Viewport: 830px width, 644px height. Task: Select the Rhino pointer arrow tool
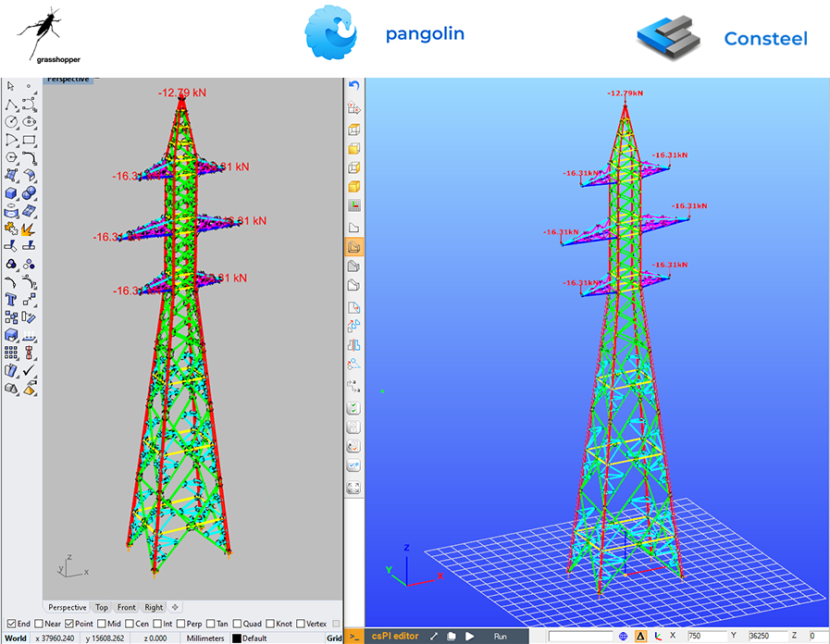pyautogui.click(x=11, y=86)
